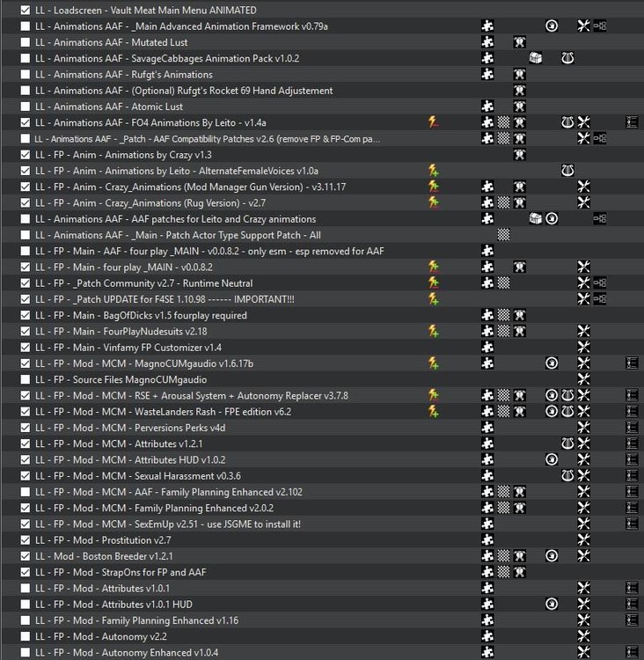The width and height of the screenshot is (644, 660).
Task: Click conflict flag in WasteLanders Rash FPE edition row
Action: (x=433, y=411)
